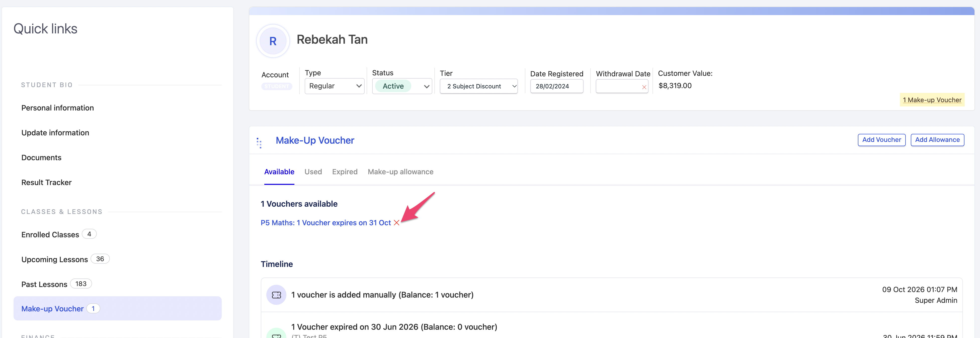Open the Type dropdown showing Regular
The height and width of the screenshot is (338, 980).
335,86
